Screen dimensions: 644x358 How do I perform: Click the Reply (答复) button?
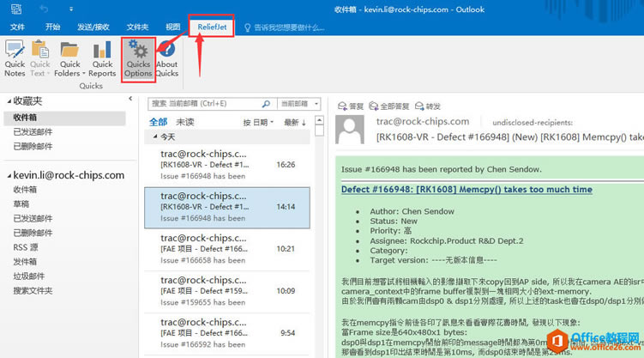(351, 106)
